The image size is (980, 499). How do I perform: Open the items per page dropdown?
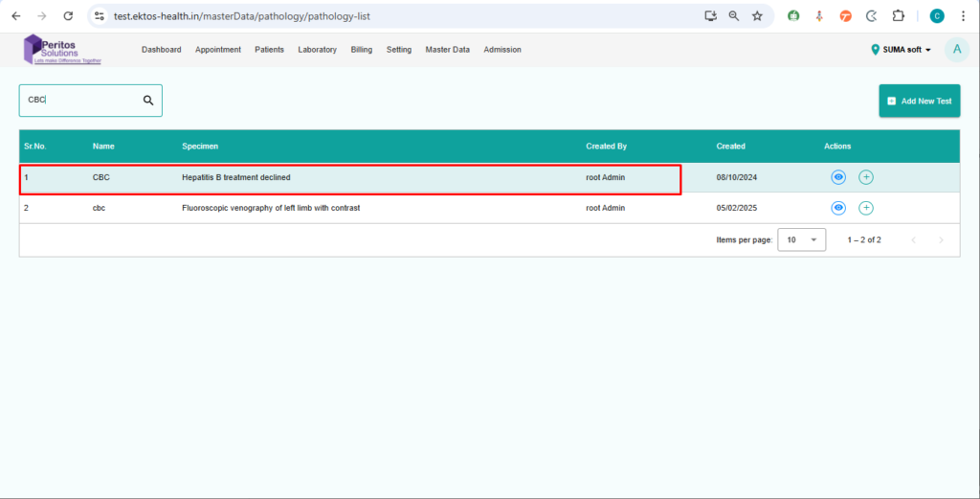[x=801, y=239]
